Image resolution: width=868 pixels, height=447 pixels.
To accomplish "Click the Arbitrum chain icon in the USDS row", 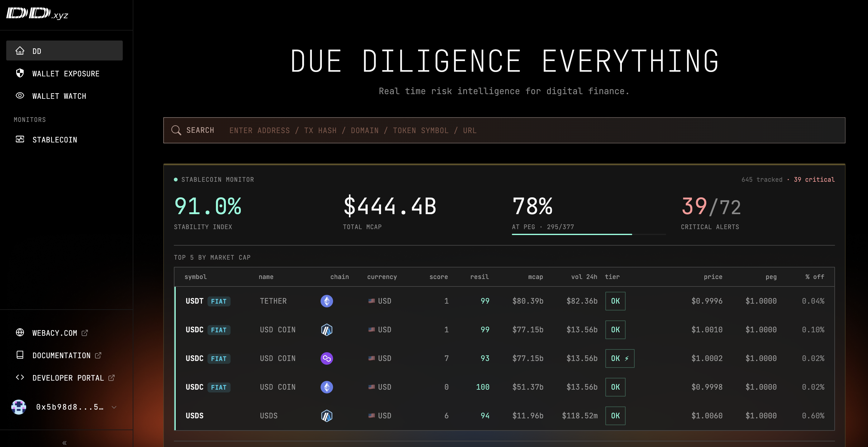I will coord(327,416).
